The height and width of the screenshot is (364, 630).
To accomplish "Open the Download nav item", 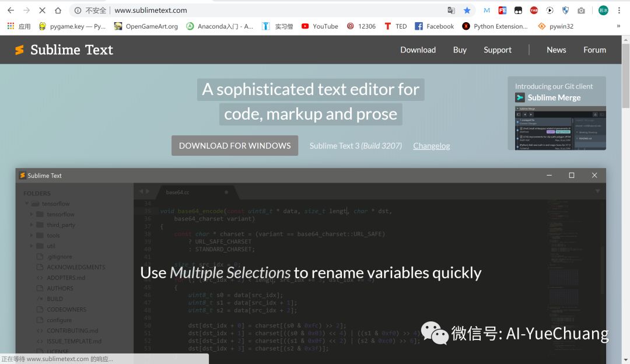I will (x=418, y=50).
